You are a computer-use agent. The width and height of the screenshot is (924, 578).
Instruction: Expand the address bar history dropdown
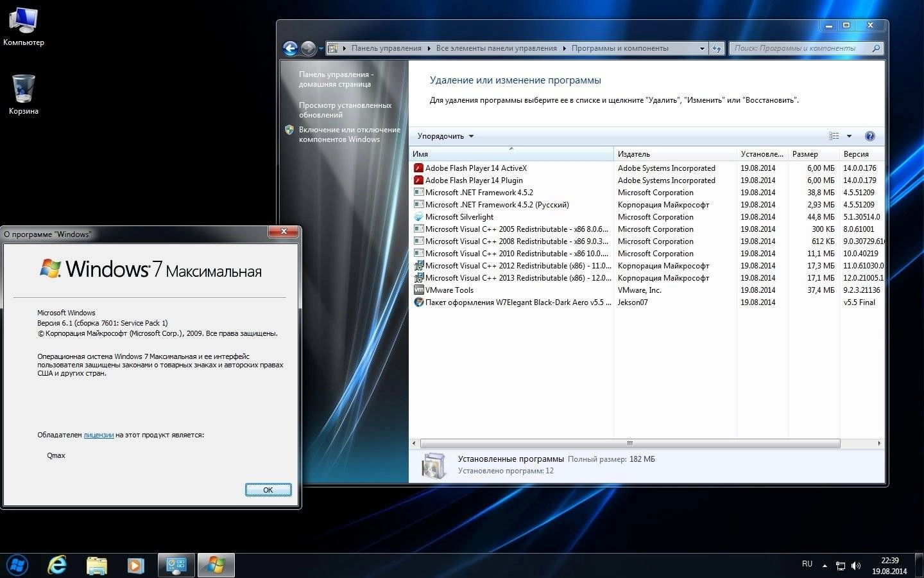point(702,48)
